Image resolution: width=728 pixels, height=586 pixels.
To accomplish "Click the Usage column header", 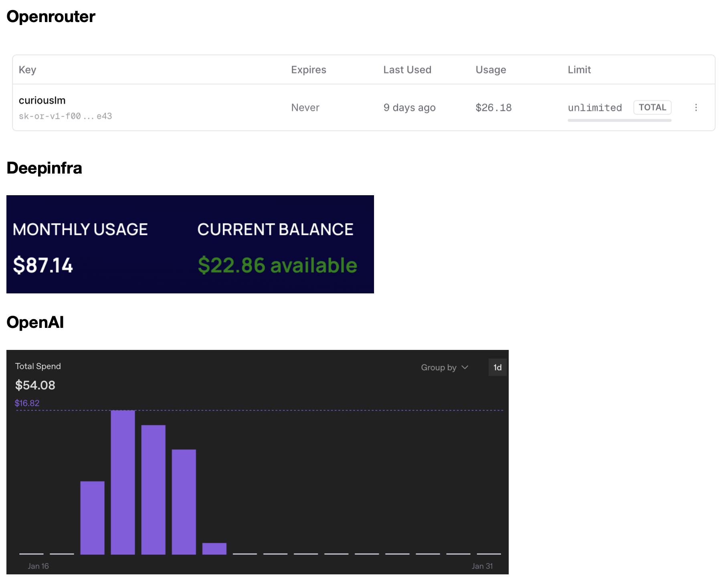I will (491, 70).
